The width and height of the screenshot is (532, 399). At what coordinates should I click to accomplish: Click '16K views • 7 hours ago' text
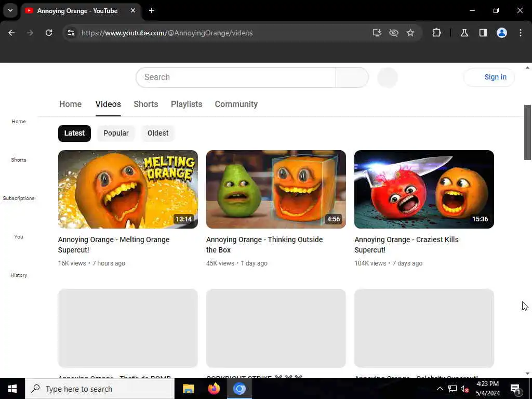[91, 263]
